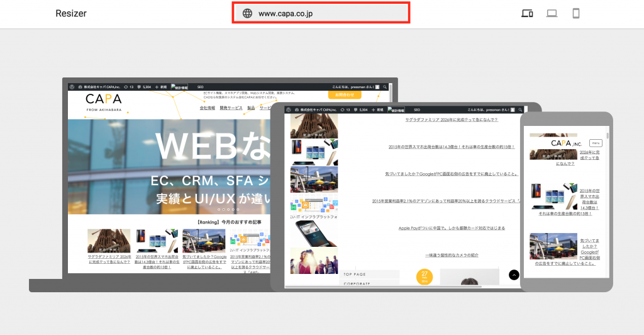Image resolution: width=644 pixels, height=335 pixels.
Task: Click + 新規 in laptop preview admin bar
Action: tap(161, 87)
